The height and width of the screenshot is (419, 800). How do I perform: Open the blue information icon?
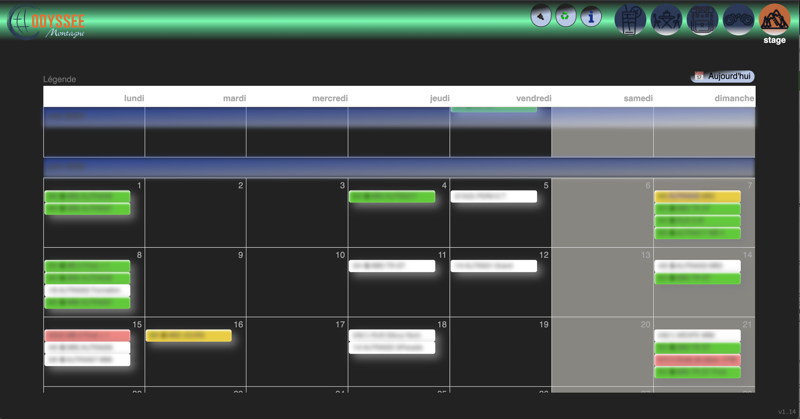point(591,16)
